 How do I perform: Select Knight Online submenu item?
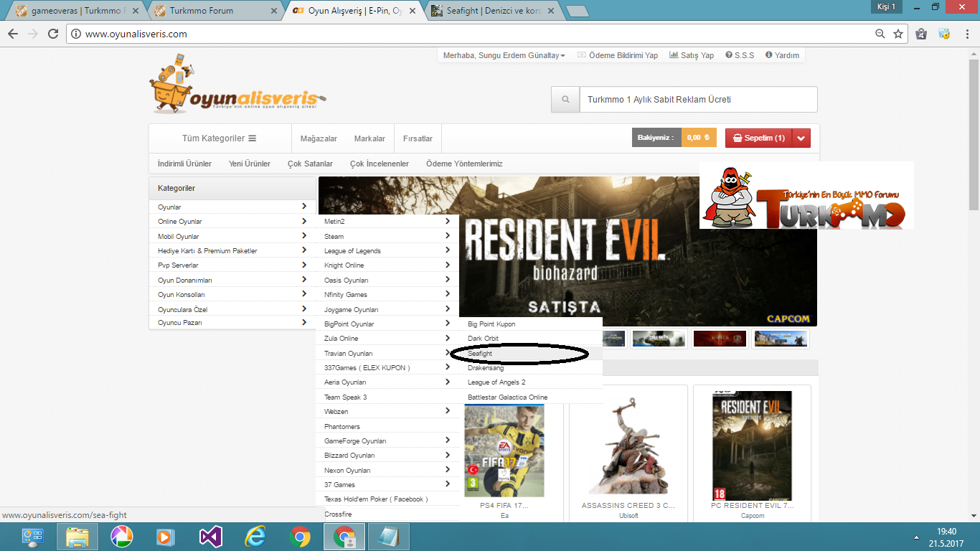click(x=387, y=265)
